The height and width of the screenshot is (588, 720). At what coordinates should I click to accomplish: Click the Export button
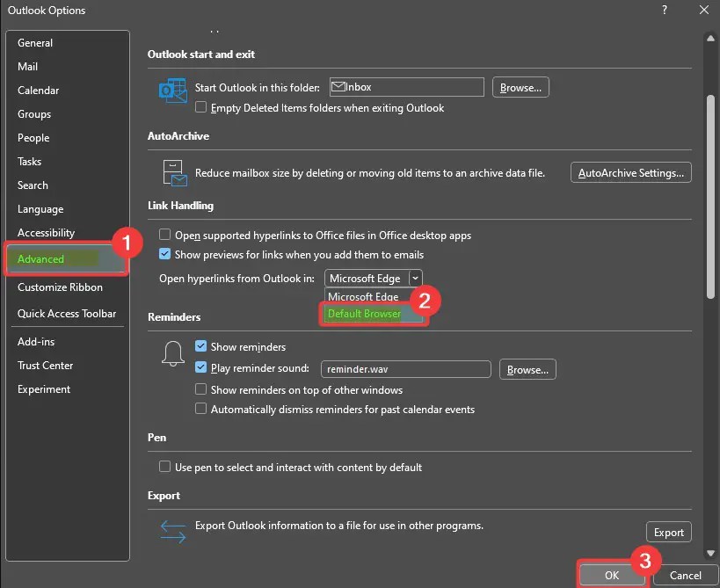pyautogui.click(x=668, y=532)
